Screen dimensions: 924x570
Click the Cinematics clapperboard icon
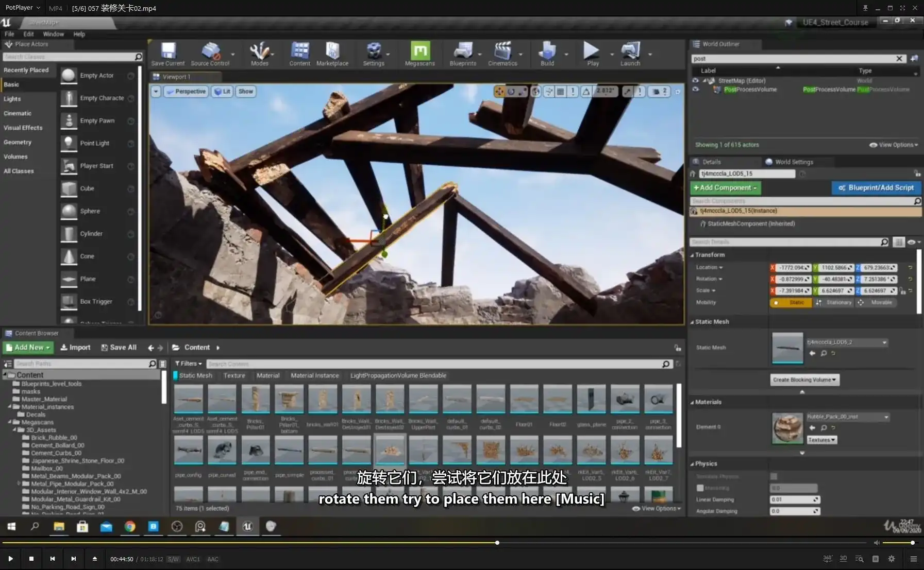[502, 51]
